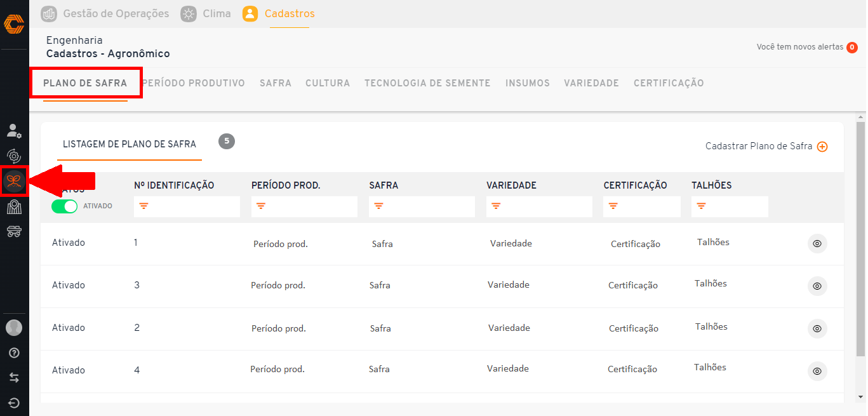Click Cadastrar Plano de Safra
This screenshot has width=868, height=416.
click(x=766, y=146)
